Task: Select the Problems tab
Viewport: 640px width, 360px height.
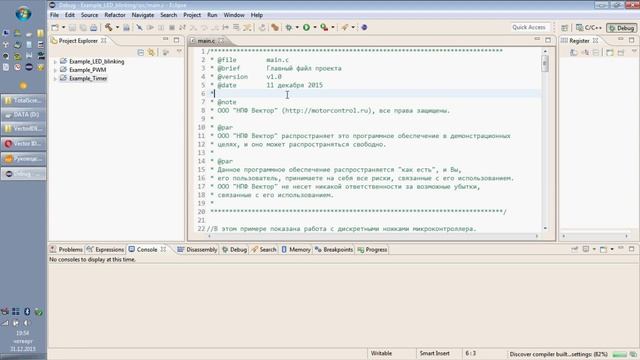Action: (x=66, y=249)
